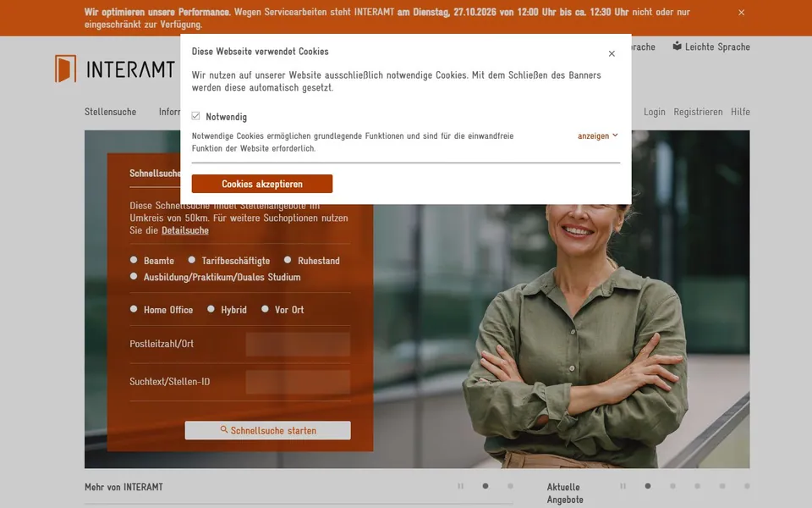Switch to Leichte Sprache
The image size is (812, 508).
[711, 47]
